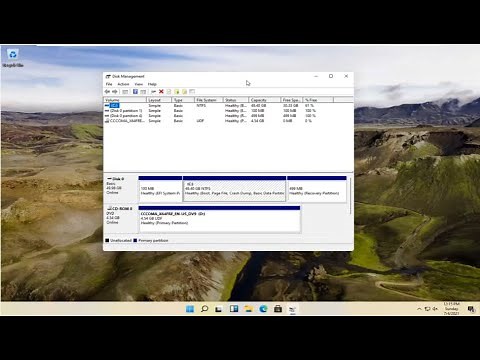Click the red X Delete toolbar icon
Screen dimensions: 480x360
point(161,91)
